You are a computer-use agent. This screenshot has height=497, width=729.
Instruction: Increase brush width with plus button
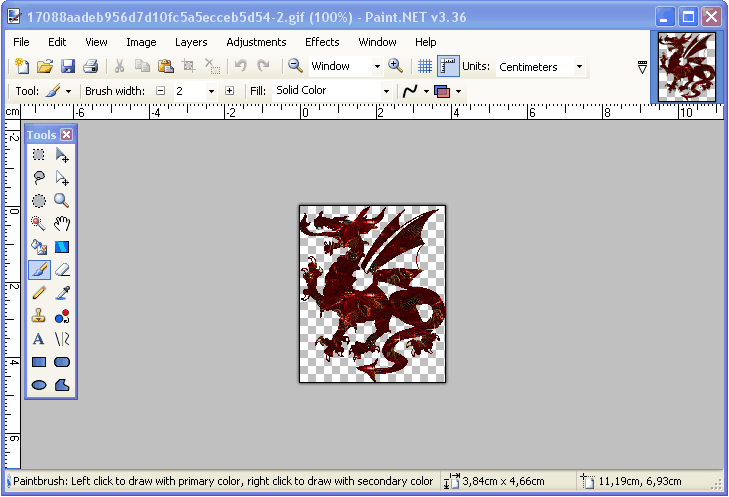(x=229, y=91)
